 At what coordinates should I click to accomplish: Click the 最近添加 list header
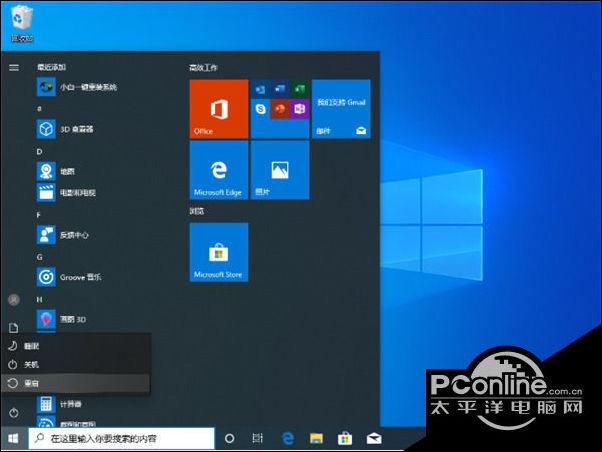(x=51, y=68)
